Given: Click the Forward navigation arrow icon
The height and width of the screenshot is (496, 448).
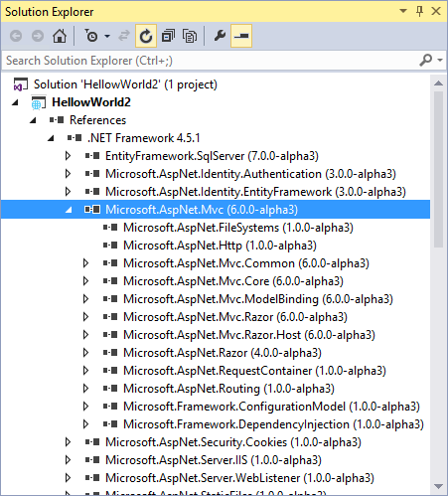Looking at the screenshot, I should click(38, 36).
